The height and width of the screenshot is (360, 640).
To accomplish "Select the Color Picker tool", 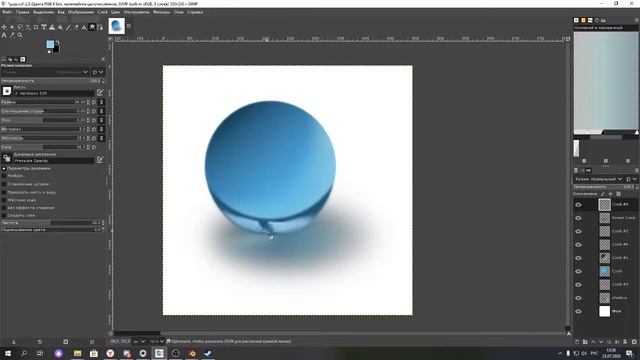I will coord(12,35).
